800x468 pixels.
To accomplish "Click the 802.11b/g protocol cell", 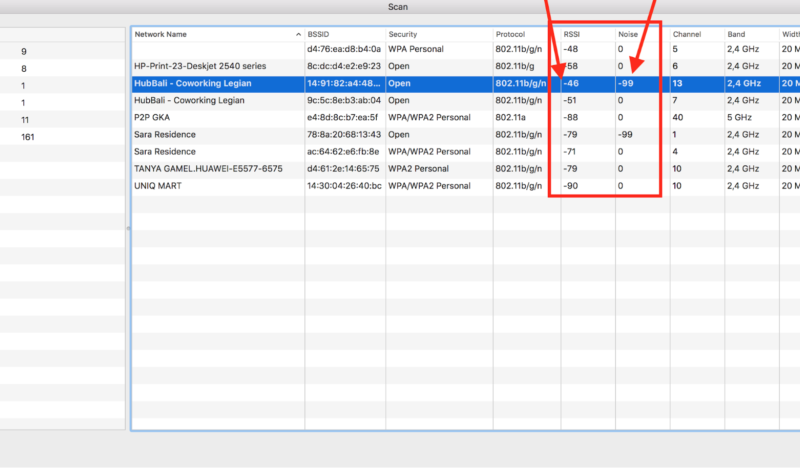I will click(515, 66).
